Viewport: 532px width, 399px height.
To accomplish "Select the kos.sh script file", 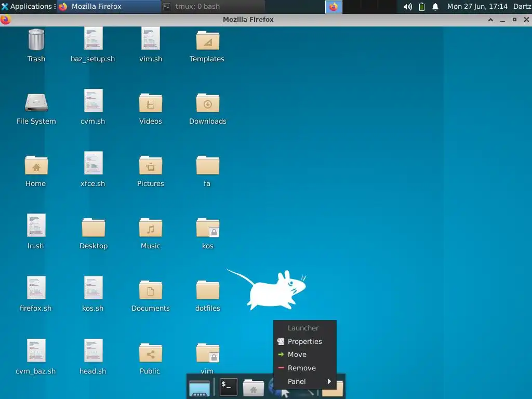I will pyautogui.click(x=94, y=288).
